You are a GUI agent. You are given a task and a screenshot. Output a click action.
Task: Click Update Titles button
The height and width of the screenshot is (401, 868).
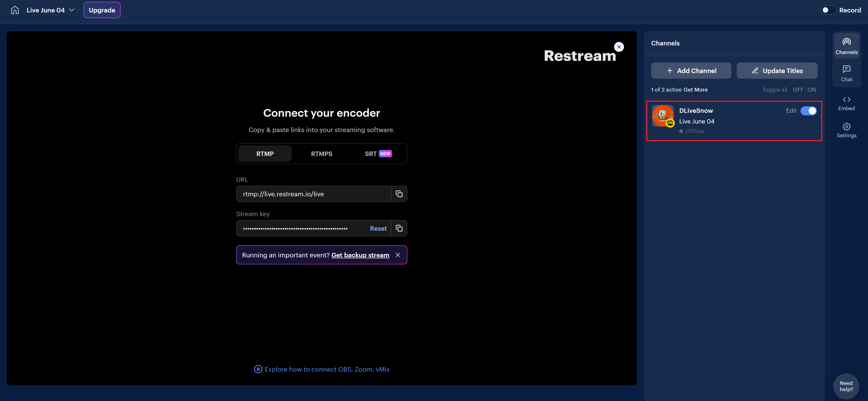click(x=777, y=71)
